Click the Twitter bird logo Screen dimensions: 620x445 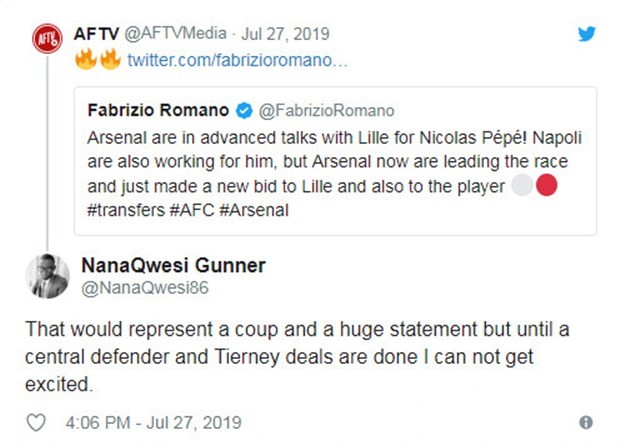tap(587, 33)
